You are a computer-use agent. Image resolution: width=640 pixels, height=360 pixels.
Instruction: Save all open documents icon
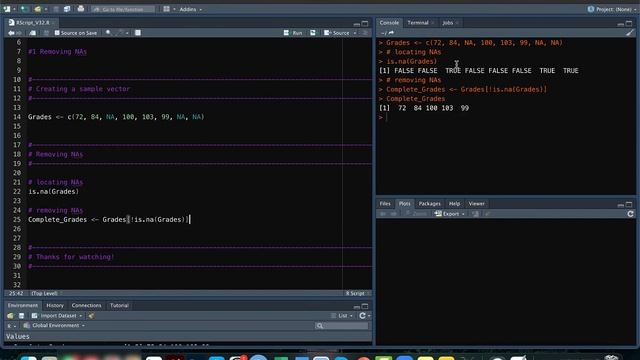67,9
